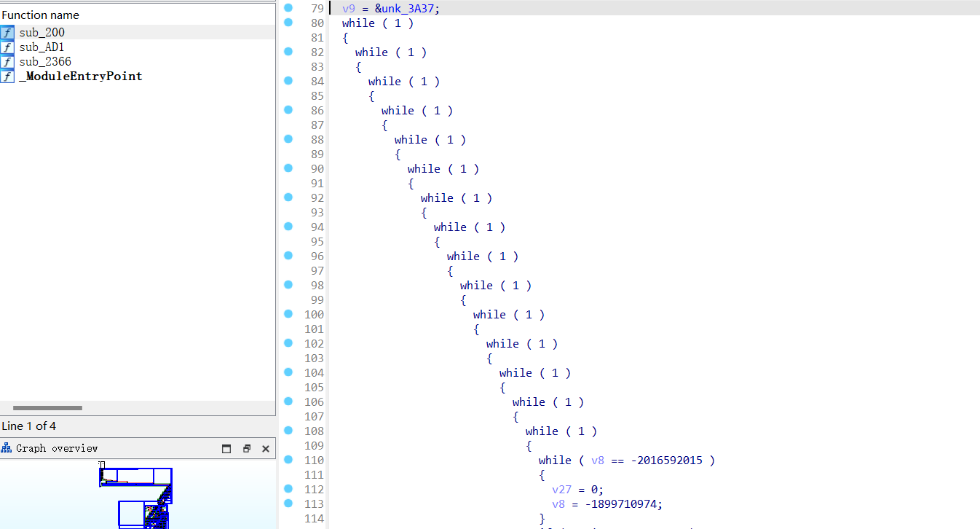Screen dimensions: 980x529
Task: Toggle breakpoint dot on line 110
Action: [288, 460]
